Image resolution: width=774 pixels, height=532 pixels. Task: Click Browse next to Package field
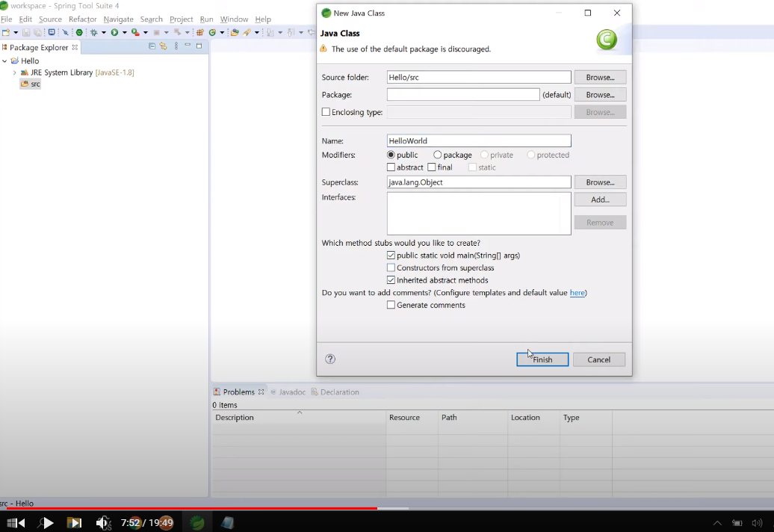[x=600, y=95]
